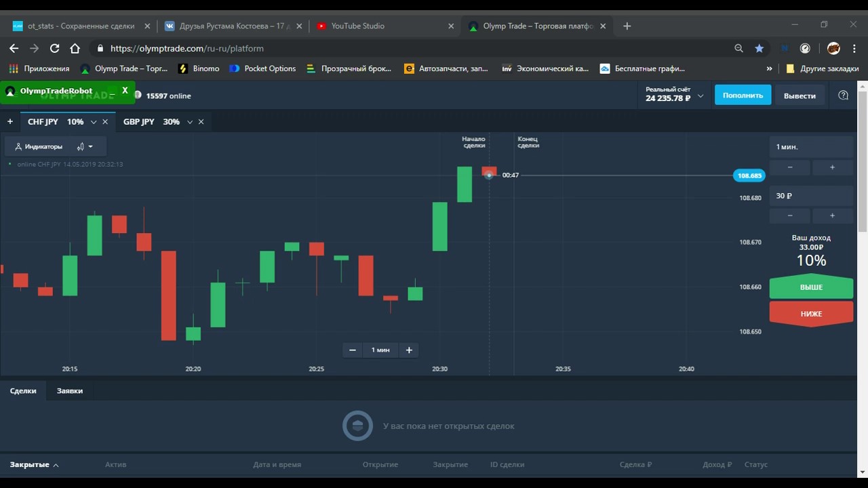868x488 pixels.
Task: Click the Пополнить deposit button
Action: (x=743, y=96)
